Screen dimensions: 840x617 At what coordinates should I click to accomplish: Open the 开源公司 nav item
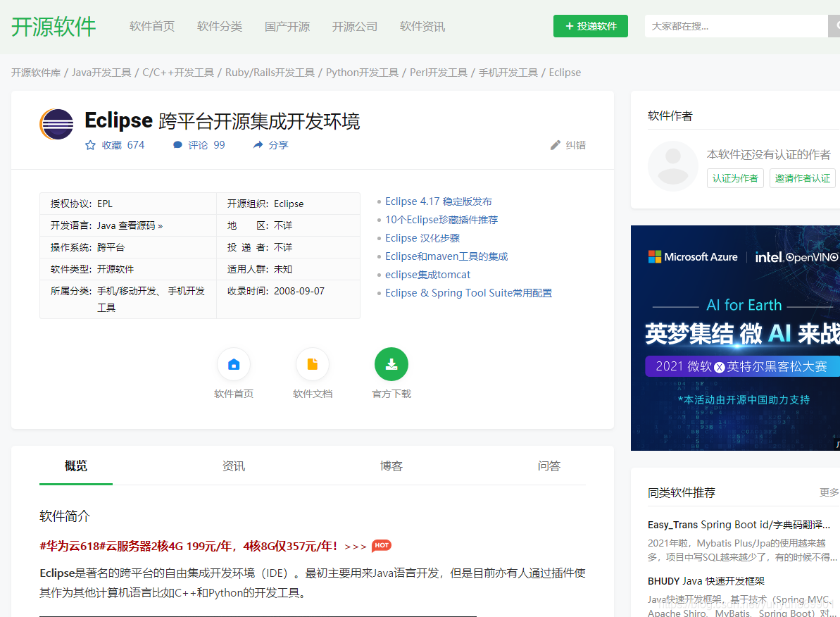(355, 26)
